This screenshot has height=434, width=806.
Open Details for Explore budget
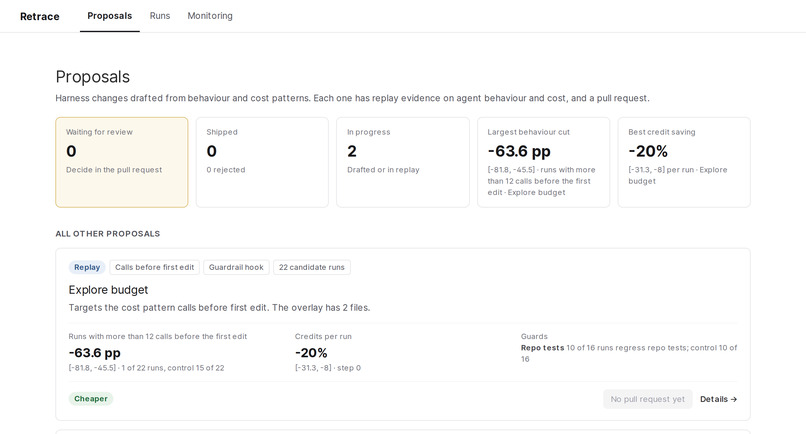pos(719,399)
